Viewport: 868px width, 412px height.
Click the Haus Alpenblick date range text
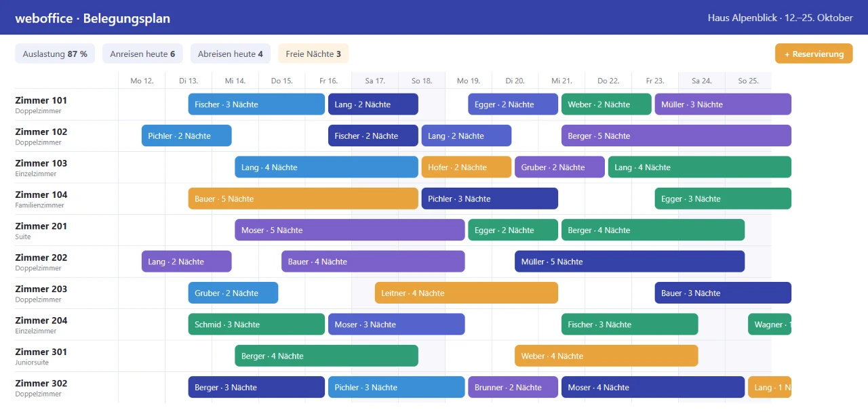781,18
